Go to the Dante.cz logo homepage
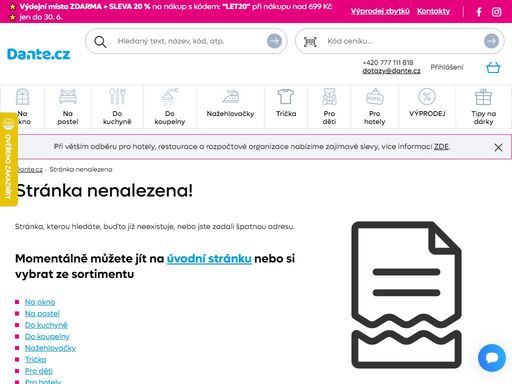The height and width of the screenshot is (384, 512). (39, 54)
